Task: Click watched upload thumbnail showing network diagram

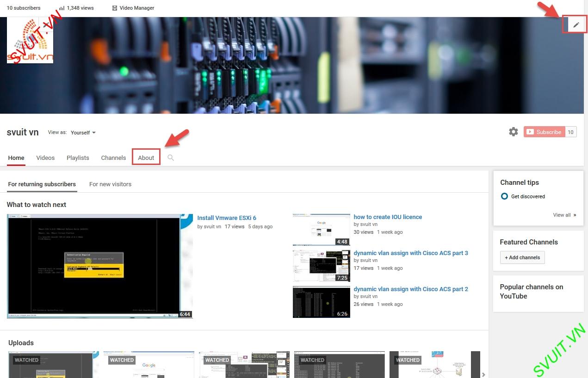Action: tap(434, 365)
